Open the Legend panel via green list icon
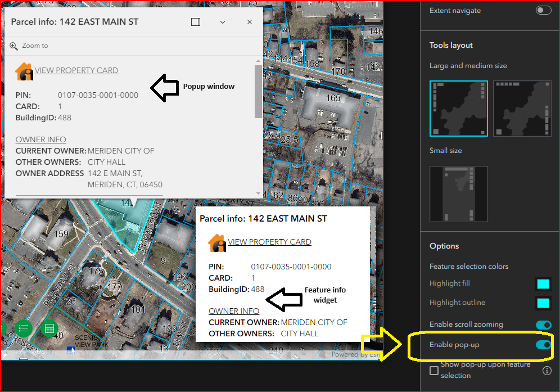The height and width of the screenshot is (392, 560). pyautogui.click(x=23, y=328)
